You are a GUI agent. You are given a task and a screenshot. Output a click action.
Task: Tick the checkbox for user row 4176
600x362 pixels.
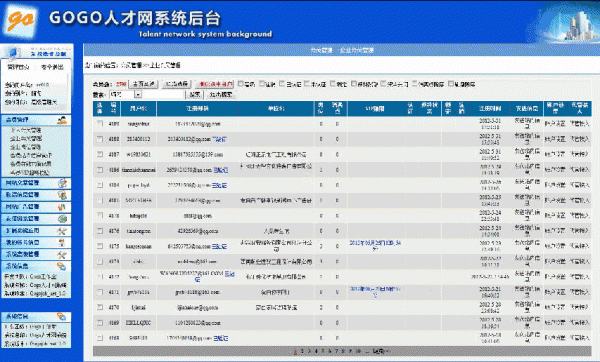pos(100,231)
